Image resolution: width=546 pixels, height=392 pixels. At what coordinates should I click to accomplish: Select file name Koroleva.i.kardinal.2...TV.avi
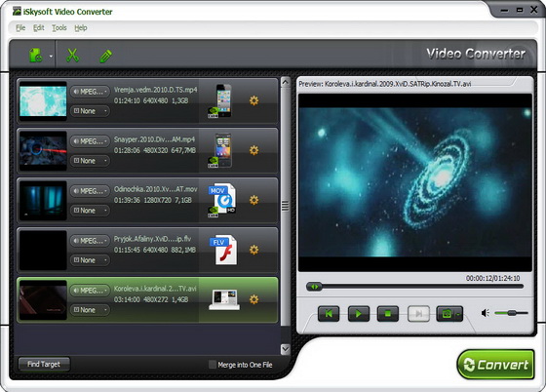pyautogui.click(x=155, y=289)
